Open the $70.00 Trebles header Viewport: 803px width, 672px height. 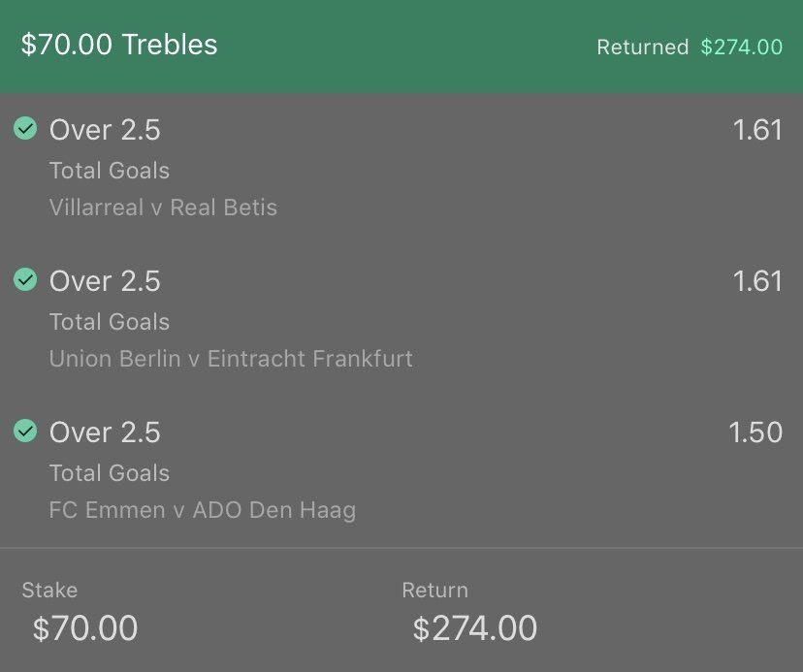119,44
